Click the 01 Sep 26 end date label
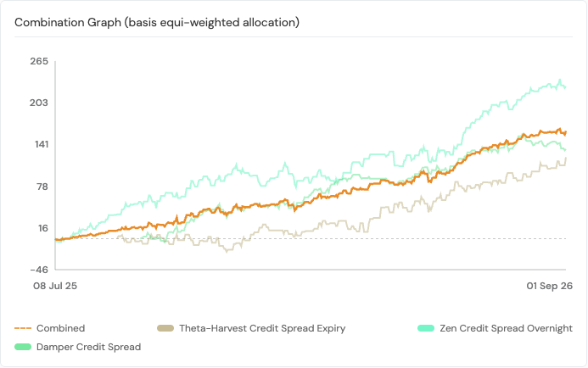Viewport: 588px width, 368px height. point(549,286)
